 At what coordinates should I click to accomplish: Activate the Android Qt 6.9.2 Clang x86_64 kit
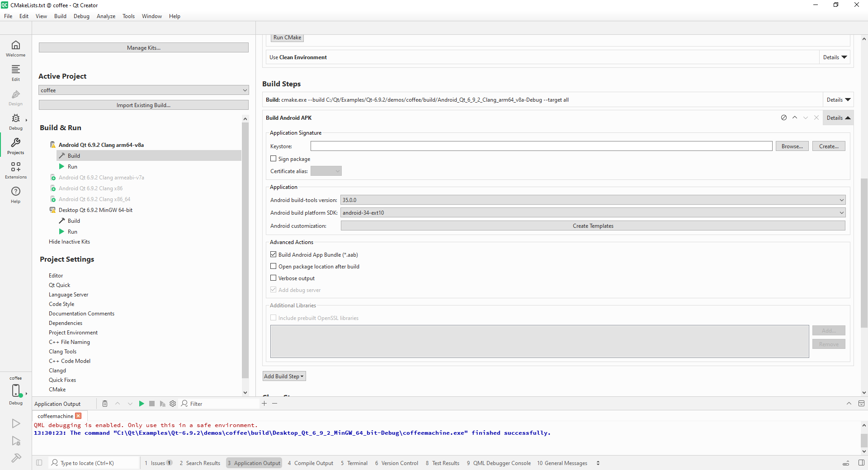pos(94,199)
